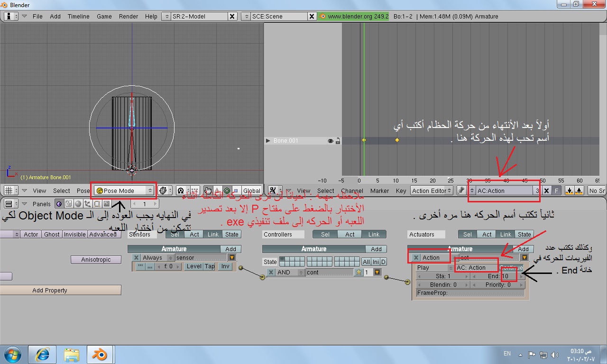Click the draw type cube icon

pos(165,191)
